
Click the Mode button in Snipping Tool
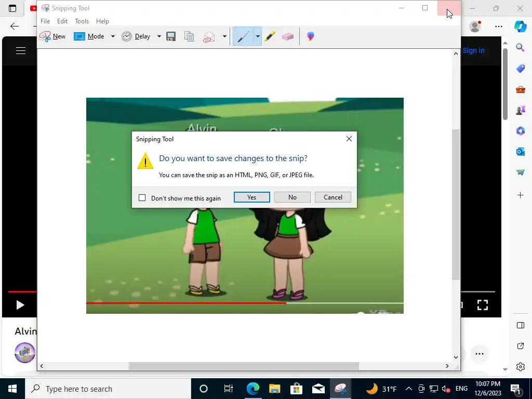click(x=89, y=36)
